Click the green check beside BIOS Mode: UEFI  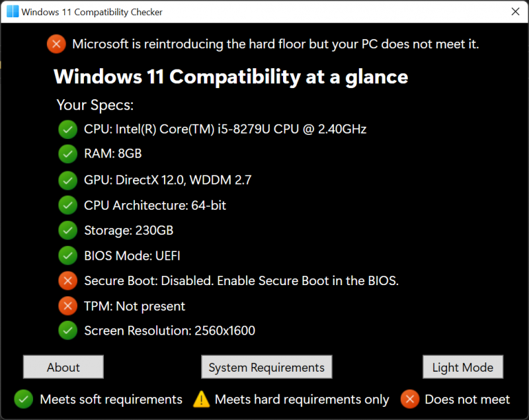coord(67,255)
